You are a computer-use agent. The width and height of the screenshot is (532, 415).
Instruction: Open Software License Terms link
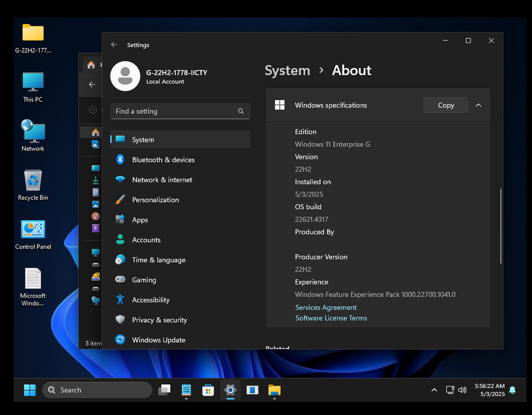tap(331, 318)
